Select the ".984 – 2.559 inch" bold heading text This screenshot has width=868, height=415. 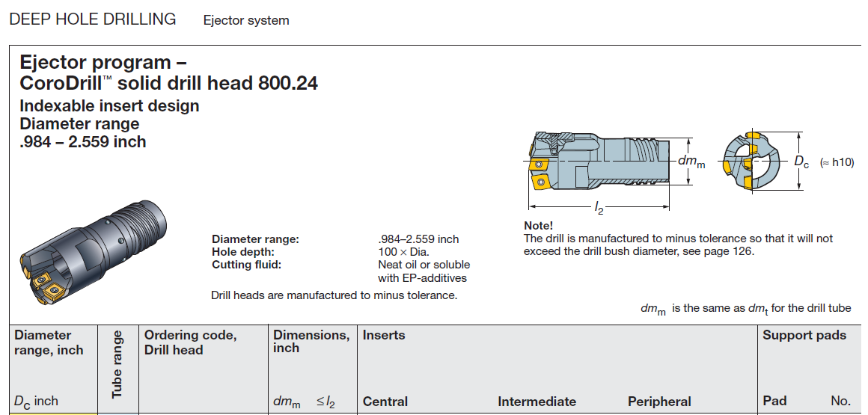pyautogui.click(x=82, y=141)
